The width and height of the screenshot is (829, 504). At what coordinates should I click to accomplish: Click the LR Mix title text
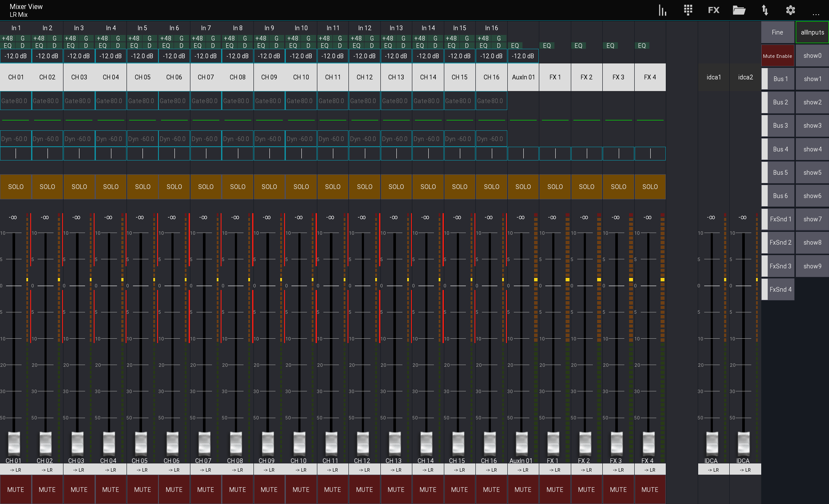(x=19, y=15)
